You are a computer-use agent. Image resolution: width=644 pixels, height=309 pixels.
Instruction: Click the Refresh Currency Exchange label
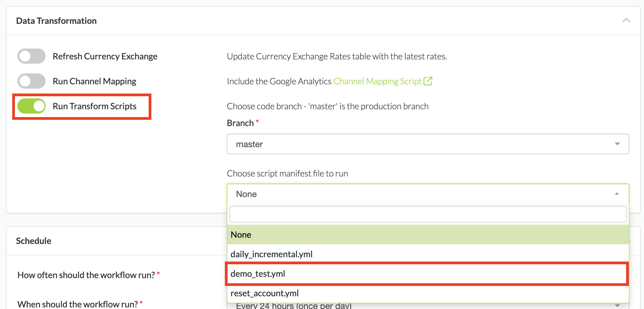pos(105,56)
